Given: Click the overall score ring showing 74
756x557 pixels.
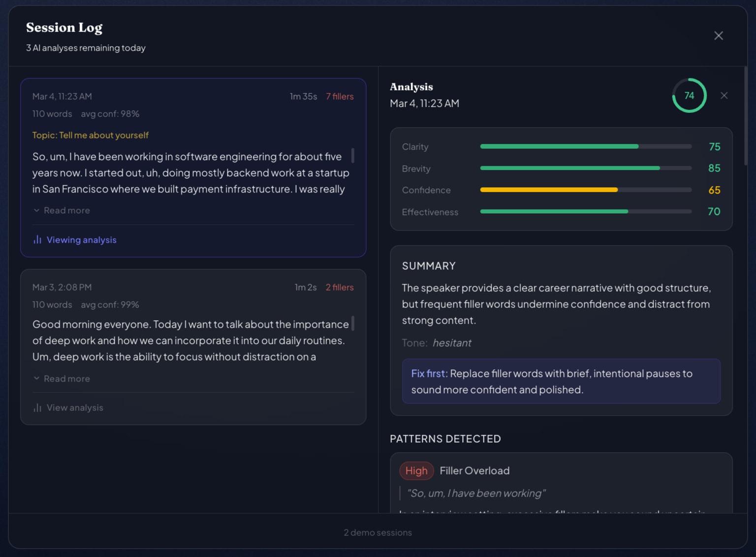Looking at the screenshot, I should click(x=689, y=96).
